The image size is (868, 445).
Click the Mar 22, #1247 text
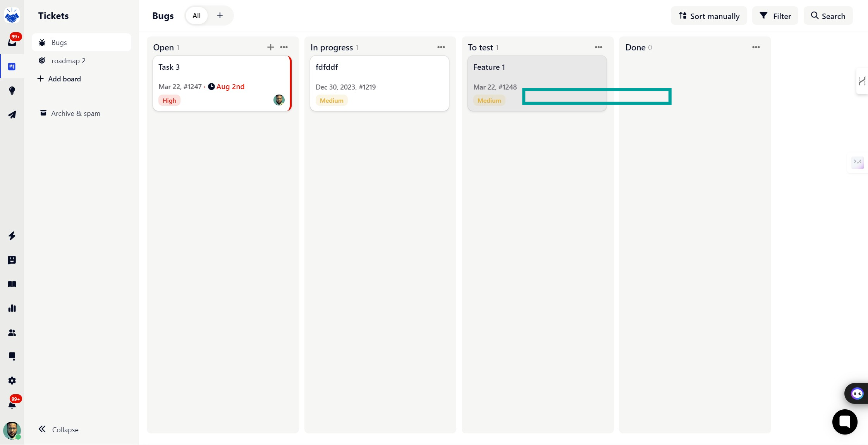tap(180, 87)
